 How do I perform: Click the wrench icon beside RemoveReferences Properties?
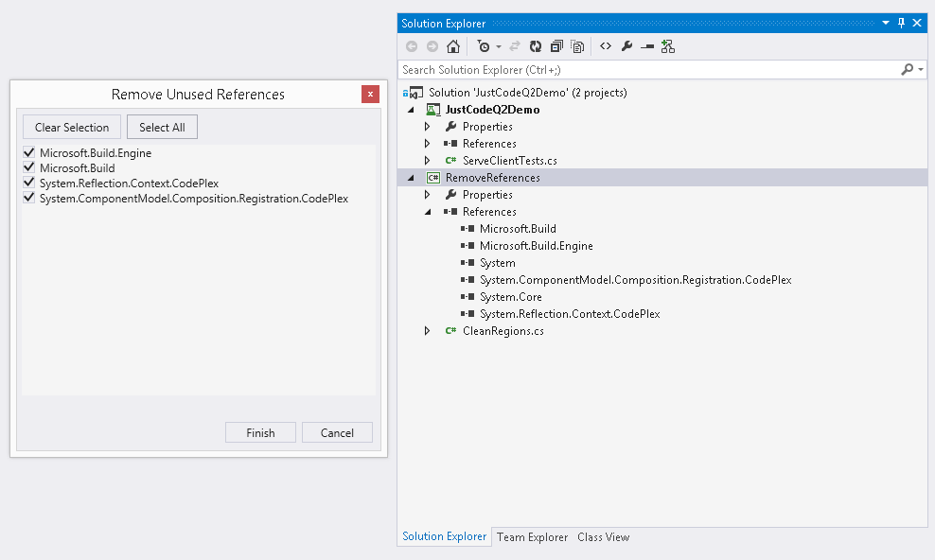point(450,194)
